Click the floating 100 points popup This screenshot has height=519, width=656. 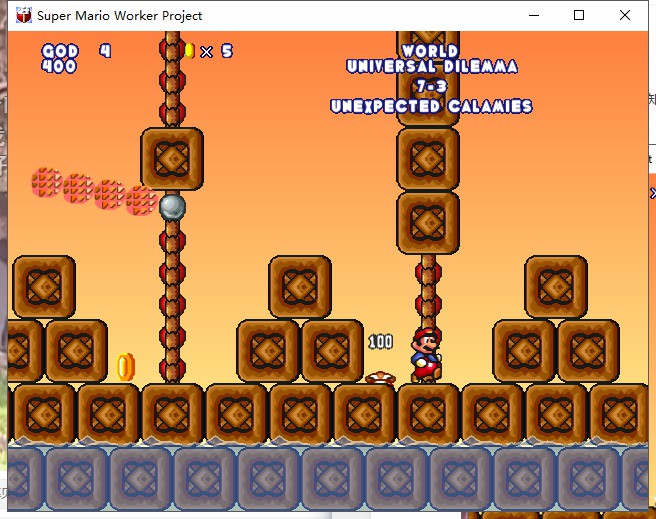(x=380, y=342)
